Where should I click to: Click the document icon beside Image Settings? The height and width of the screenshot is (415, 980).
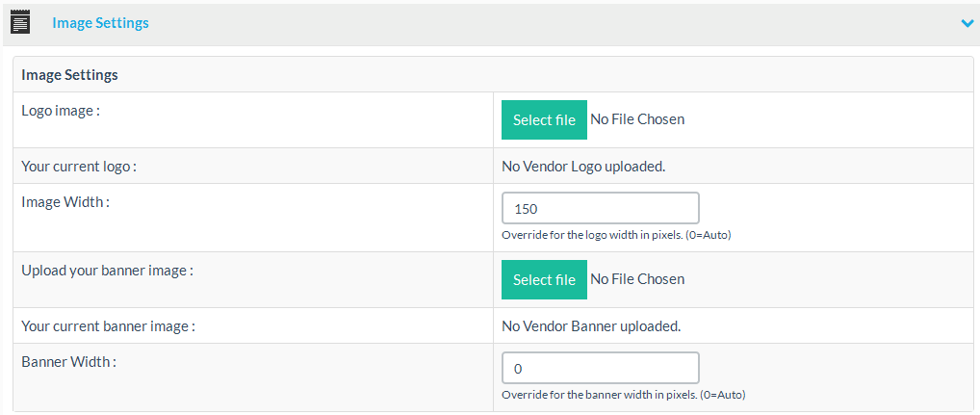[x=20, y=22]
